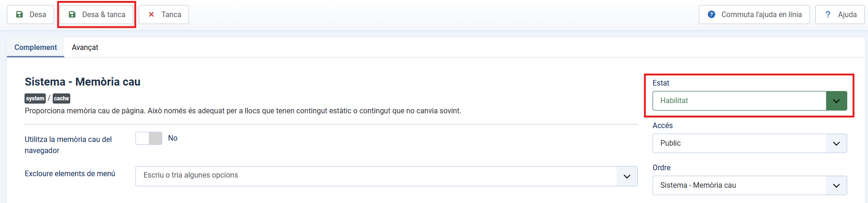The width and height of the screenshot is (868, 203).
Task: Click the floppy disk icon on Desa
Action: point(19,15)
